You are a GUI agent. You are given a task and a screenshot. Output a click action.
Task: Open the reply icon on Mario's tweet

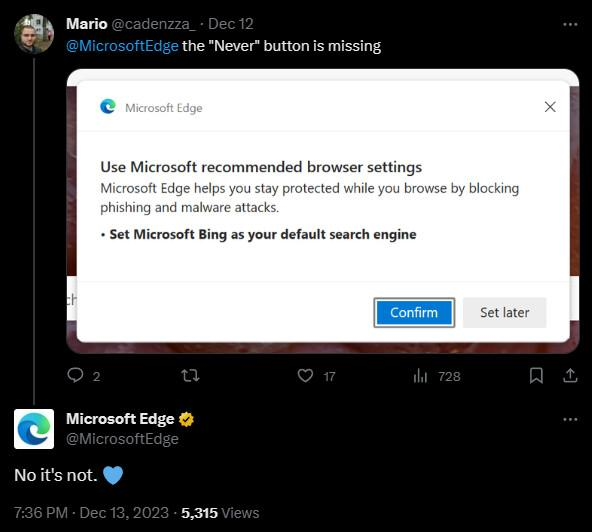point(75,376)
